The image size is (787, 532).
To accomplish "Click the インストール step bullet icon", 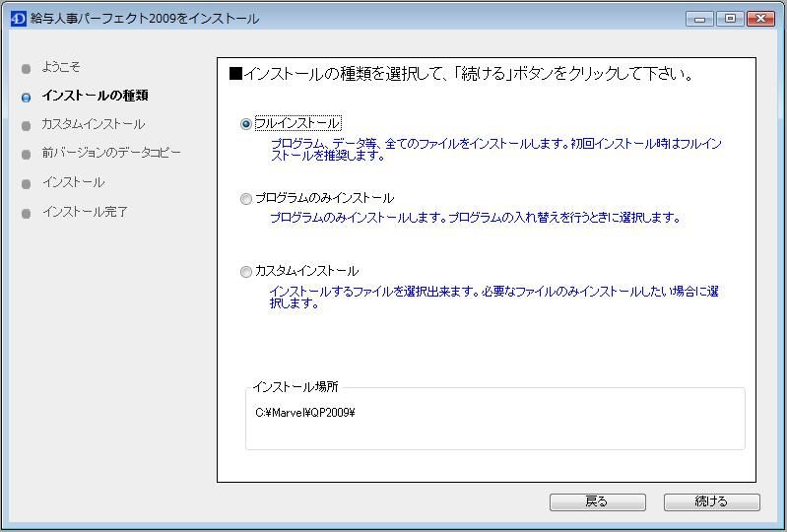I will 27,184.
